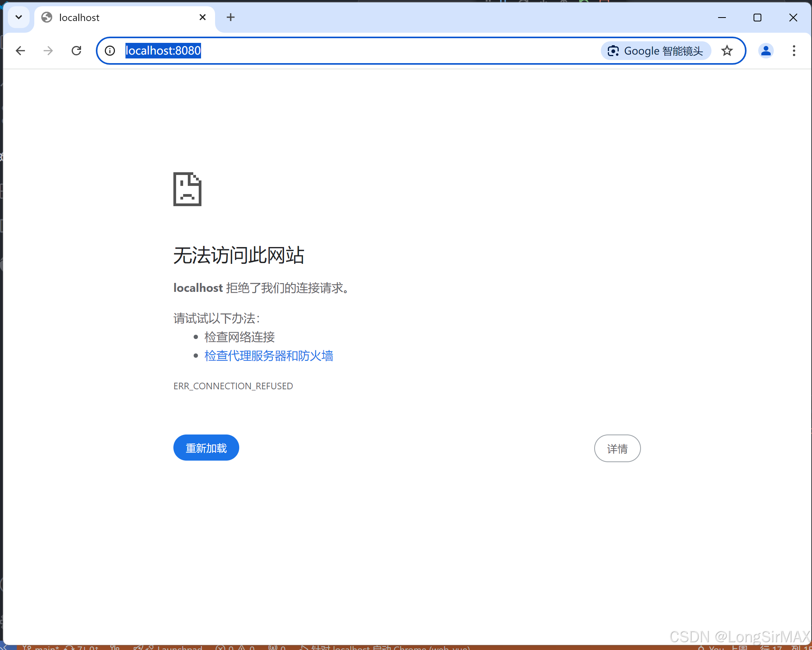Maximize the Chrome window
Viewport: 812px width, 650px height.
pos(757,18)
